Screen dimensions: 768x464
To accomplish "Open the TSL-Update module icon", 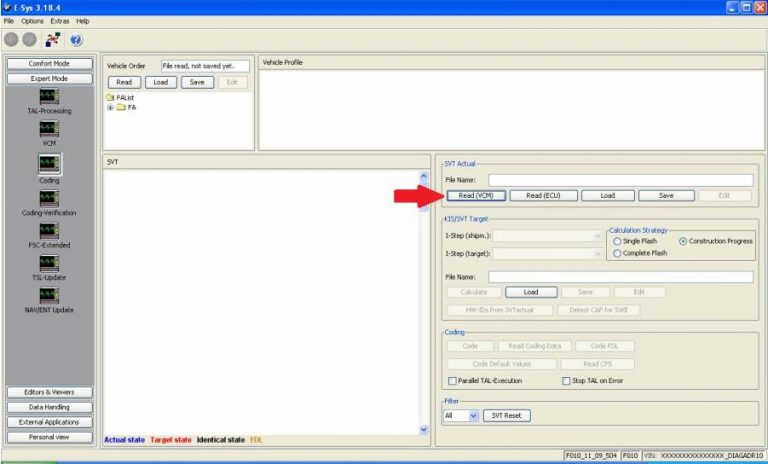I will coord(49,263).
